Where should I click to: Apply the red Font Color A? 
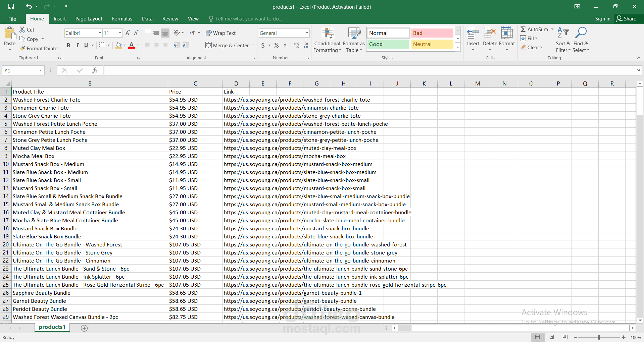click(x=132, y=45)
